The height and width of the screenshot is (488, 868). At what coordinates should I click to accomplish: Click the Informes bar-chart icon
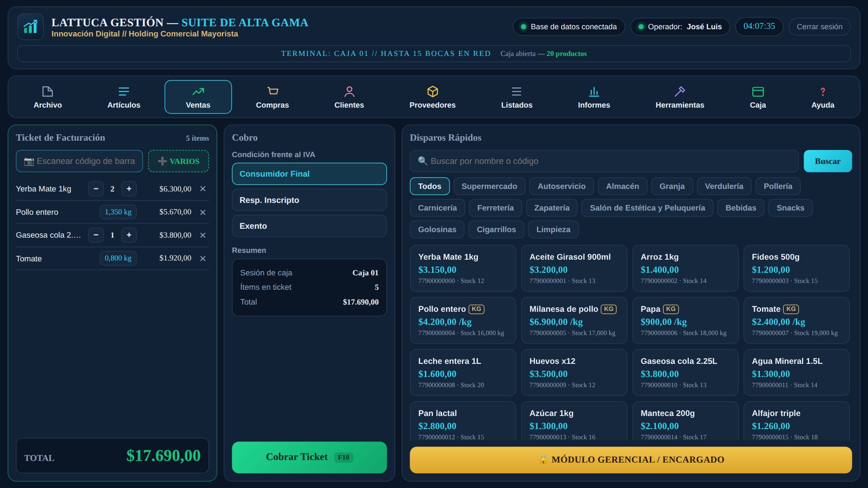pyautogui.click(x=594, y=91)
